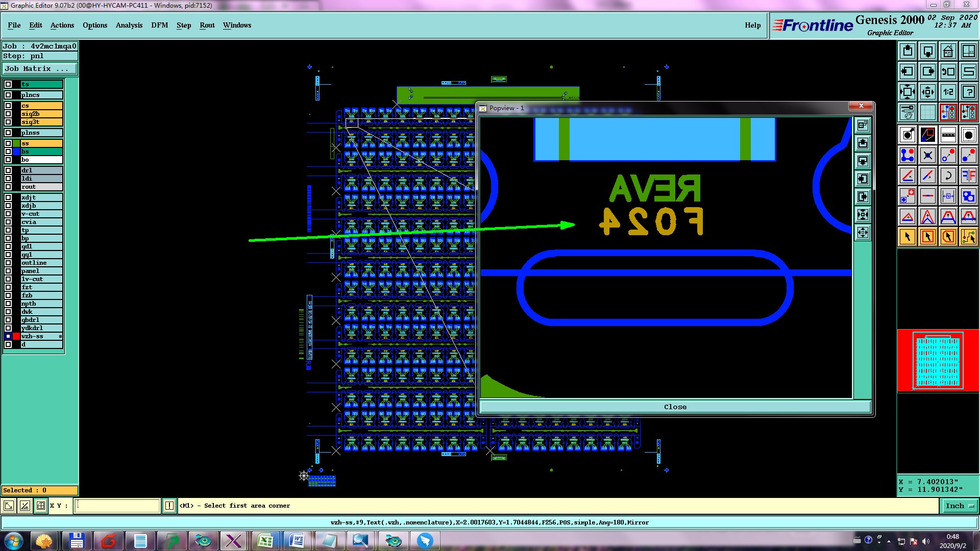
Task: Click the X Y coordinate input field
Action: [x=117, y=506]
